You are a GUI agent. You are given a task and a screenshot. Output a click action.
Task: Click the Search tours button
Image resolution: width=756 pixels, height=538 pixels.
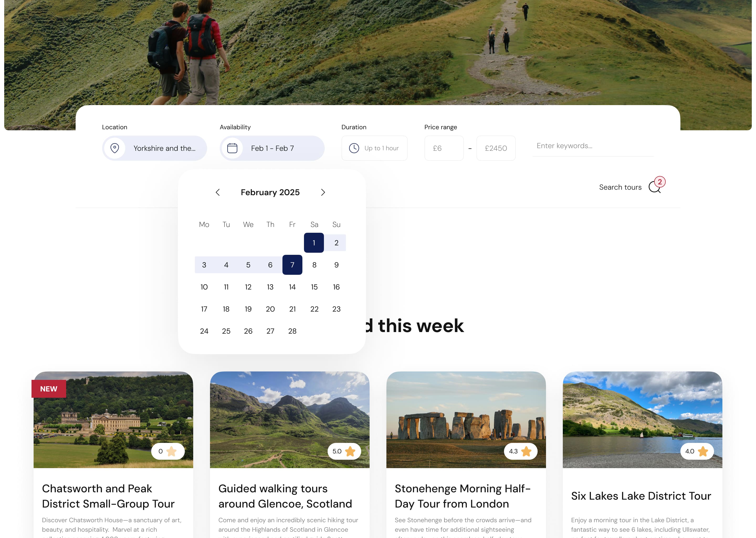(x=620, y=187)
